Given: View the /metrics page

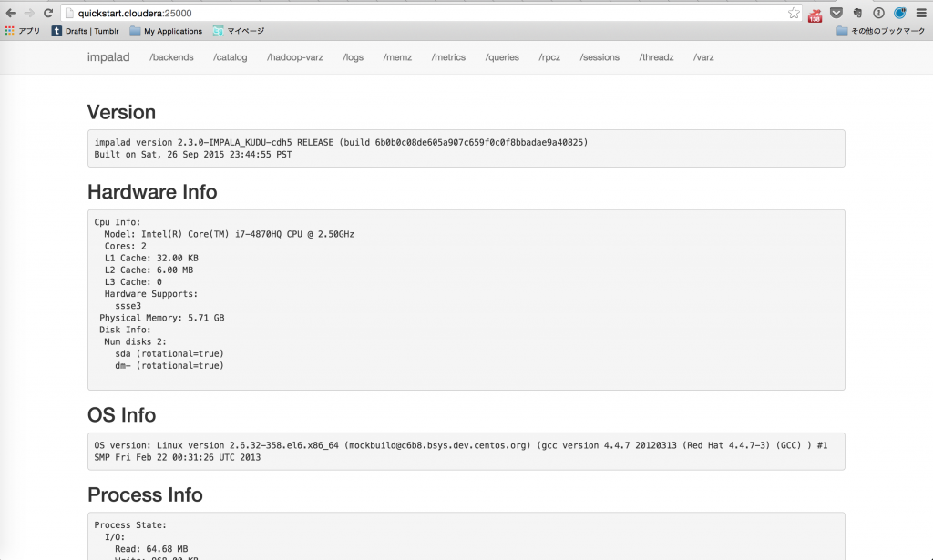Looking at the screenshot, I should pyautogui.click(x=448, y=57).
